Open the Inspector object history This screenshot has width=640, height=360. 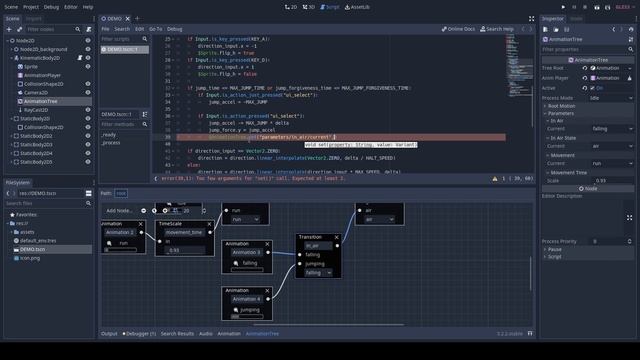point(631,29)
